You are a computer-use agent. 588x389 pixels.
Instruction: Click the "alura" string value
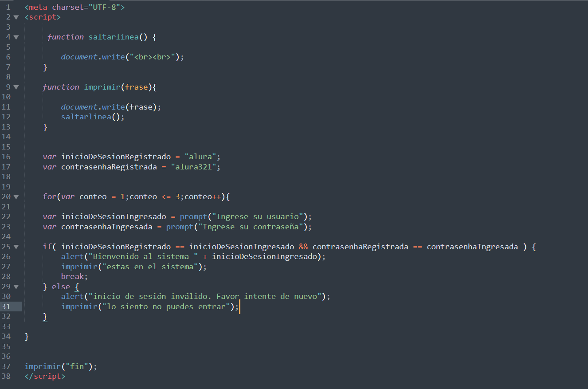point(200,157)
